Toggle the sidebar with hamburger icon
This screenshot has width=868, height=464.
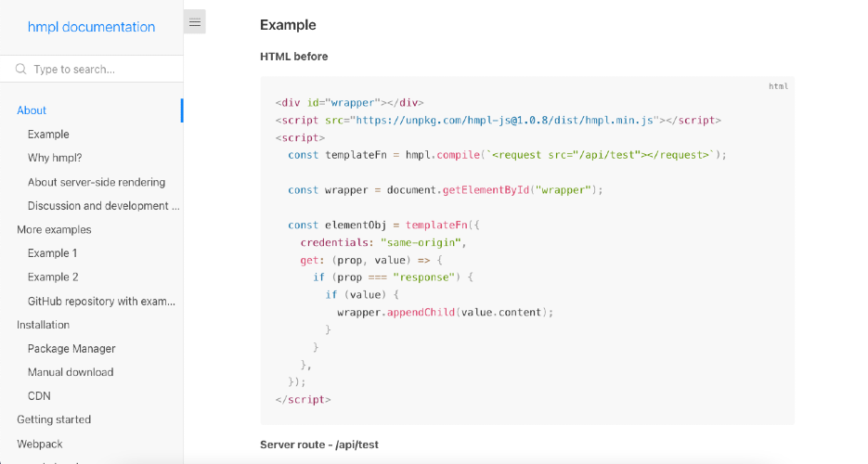coord(194,22)
